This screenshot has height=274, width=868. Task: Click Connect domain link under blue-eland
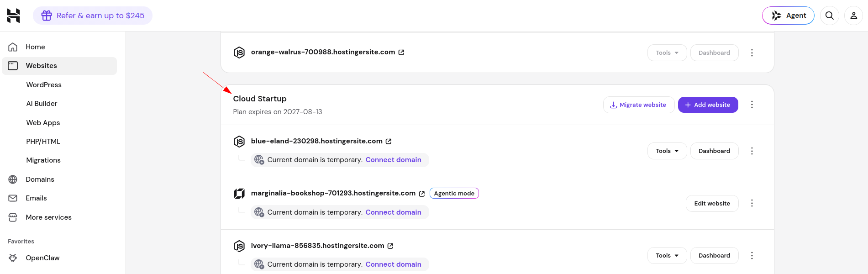(x=394, y=160)
